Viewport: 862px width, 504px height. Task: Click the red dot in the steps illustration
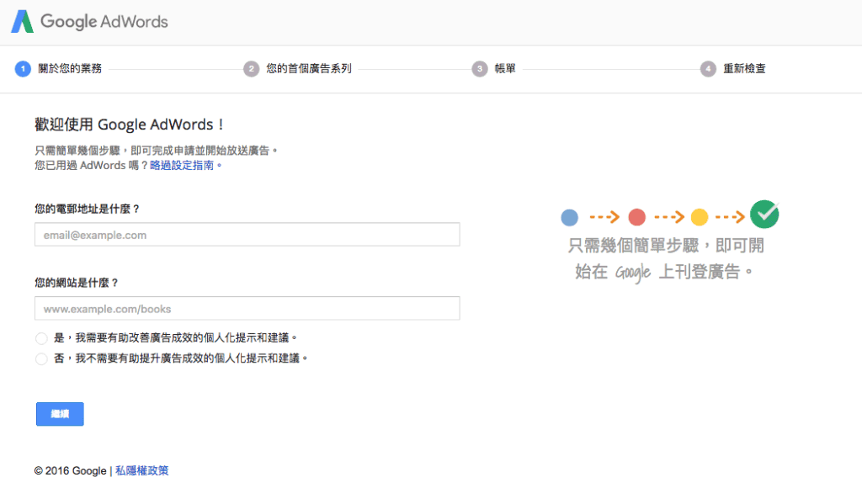636,217
